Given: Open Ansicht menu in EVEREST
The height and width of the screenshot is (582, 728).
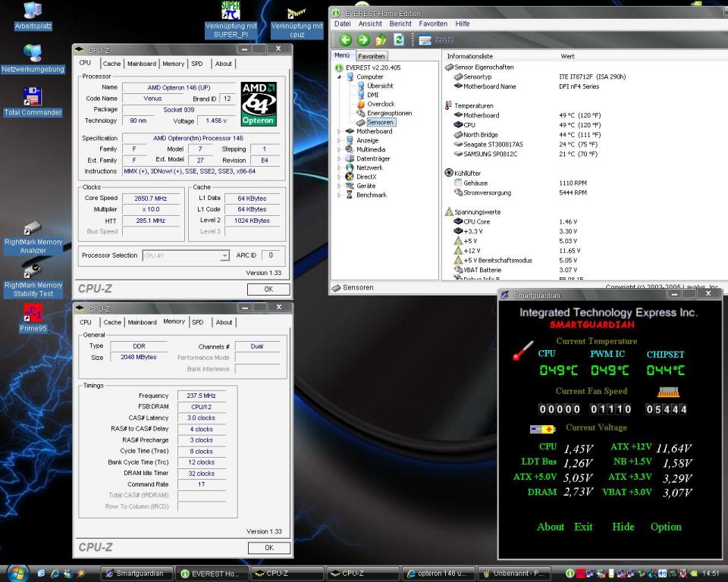Looking at the screenshot, I should pyautogui.click(x=370, y=23).
